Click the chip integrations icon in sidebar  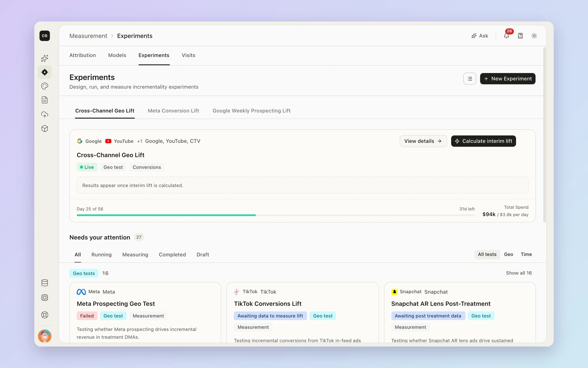click(45, 297)
